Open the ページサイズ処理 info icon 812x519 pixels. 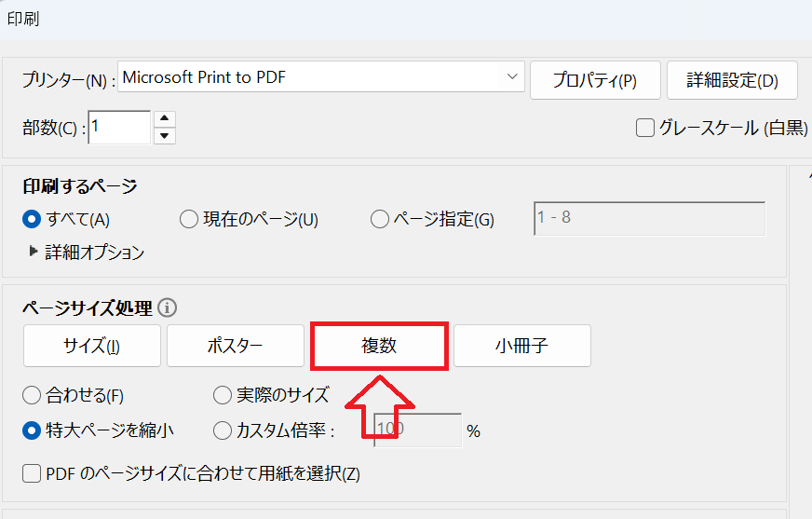(167, 307)
